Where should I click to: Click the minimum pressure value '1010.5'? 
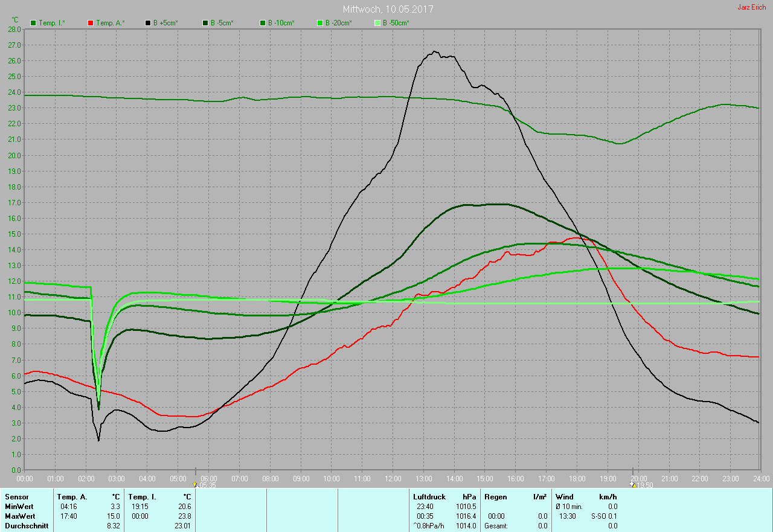(466, 507)
